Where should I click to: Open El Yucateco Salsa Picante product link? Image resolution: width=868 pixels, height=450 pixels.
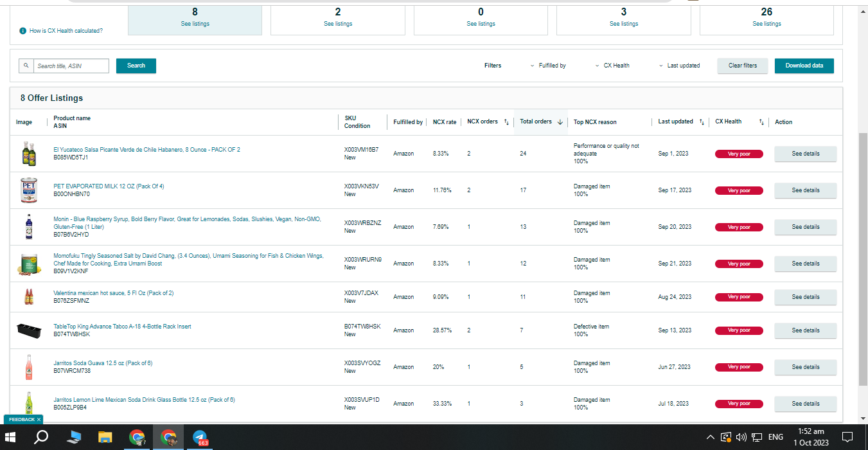146,150
